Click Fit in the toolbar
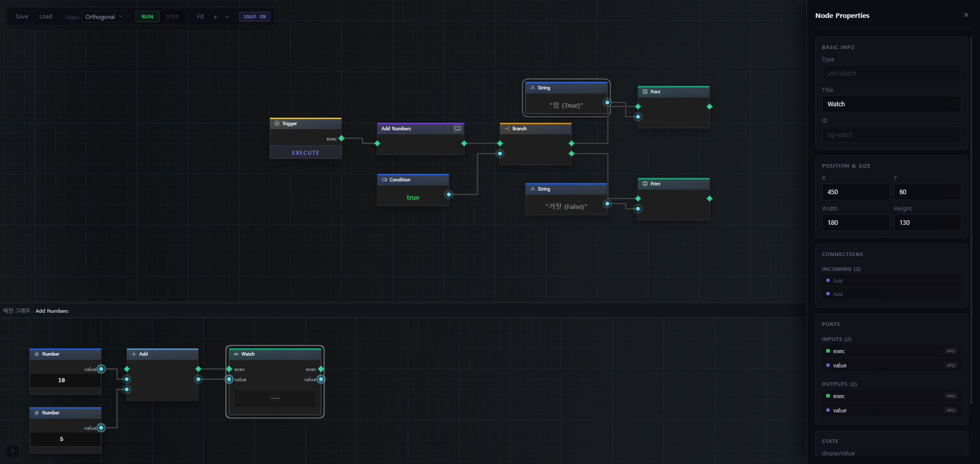Screen dimensions: 980x464 tap(200, 17)
